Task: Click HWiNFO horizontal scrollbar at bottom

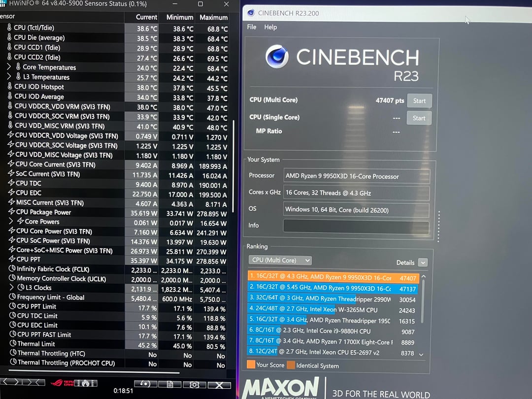Action: [x=94, y=372]
